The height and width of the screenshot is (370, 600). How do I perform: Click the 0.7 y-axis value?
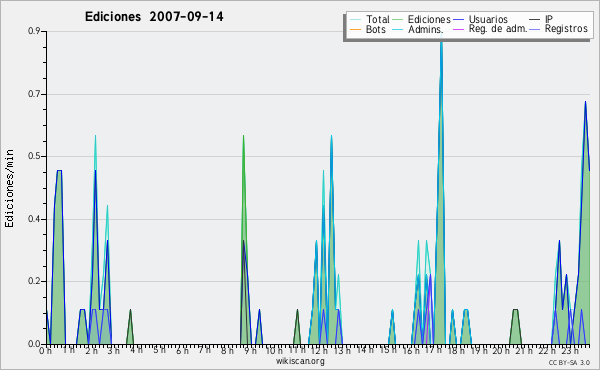pos(34,94)
